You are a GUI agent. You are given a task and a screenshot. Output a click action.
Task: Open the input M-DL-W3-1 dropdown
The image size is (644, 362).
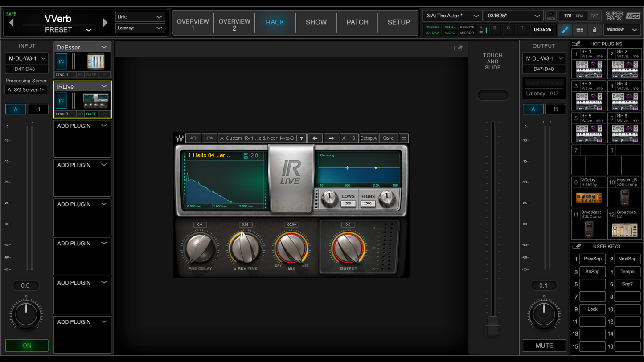click(x=26, y=58)
